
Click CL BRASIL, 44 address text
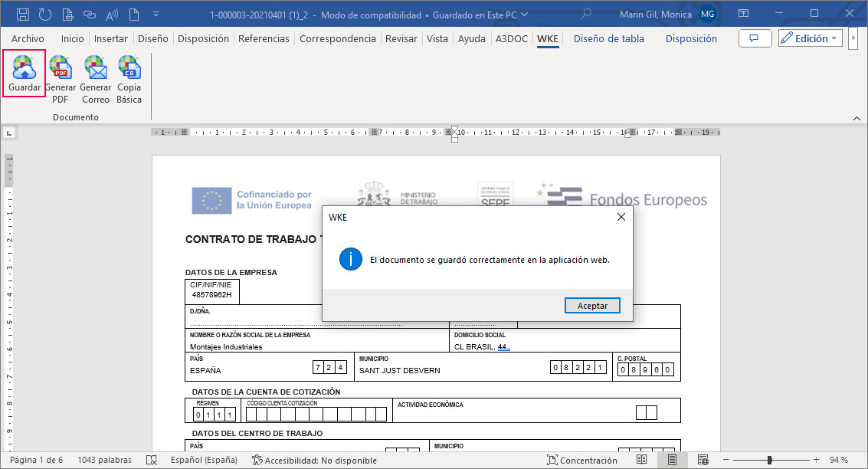pos(482,347)
